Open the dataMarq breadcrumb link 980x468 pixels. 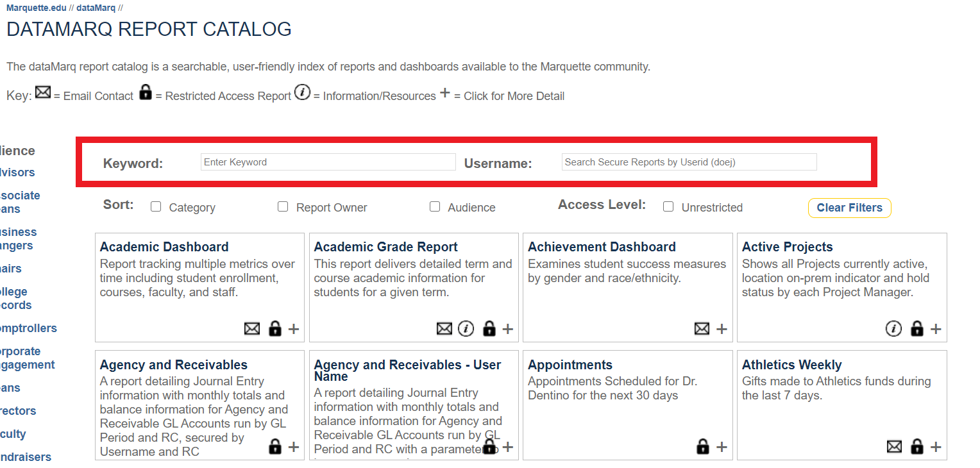click(x=96, y=8)
